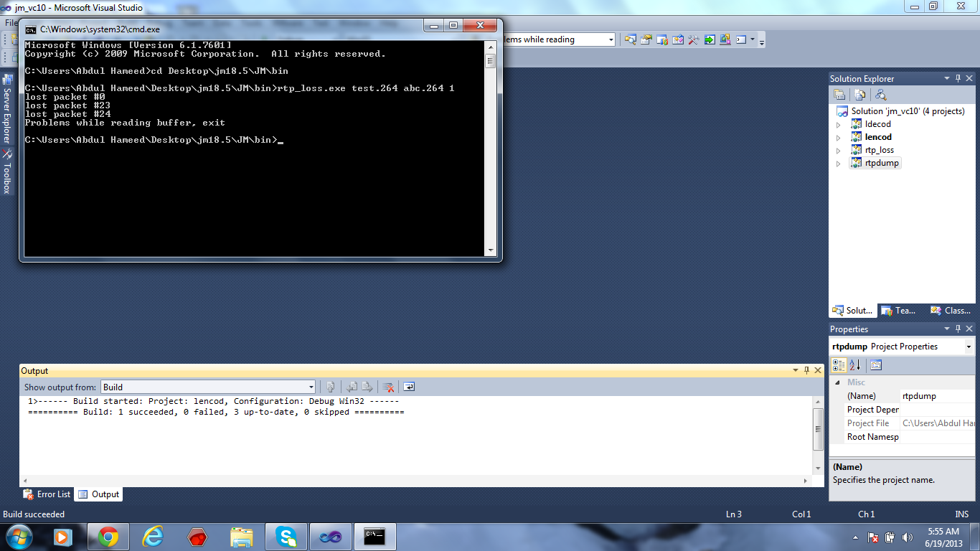Click the (Name) property value field
This screenshot has width=980, height=551.
coord(936,396)
